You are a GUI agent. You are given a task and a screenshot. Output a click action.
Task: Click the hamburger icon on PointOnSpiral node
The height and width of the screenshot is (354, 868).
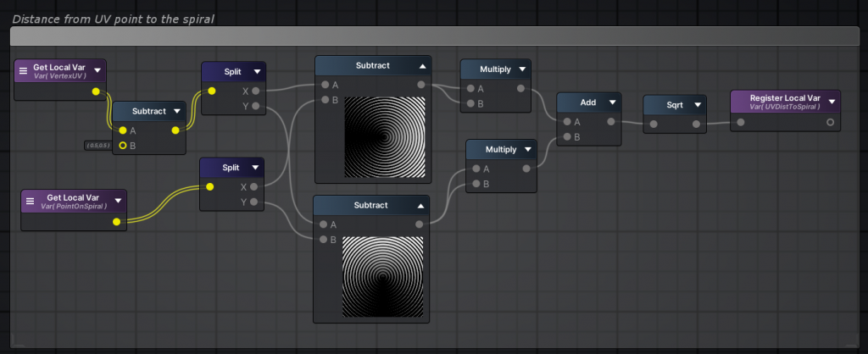30,201
